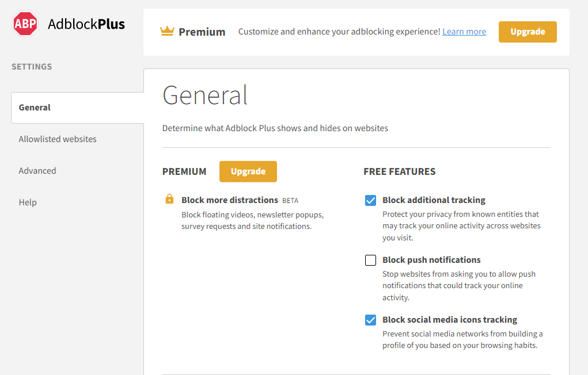Click the Block push notifications label

click(x=431, y=260)
